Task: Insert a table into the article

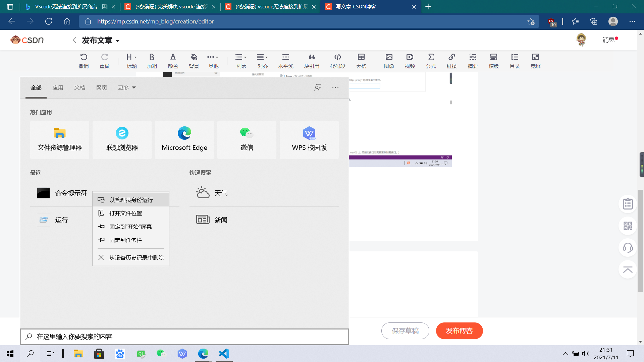Action: [361, 60]
